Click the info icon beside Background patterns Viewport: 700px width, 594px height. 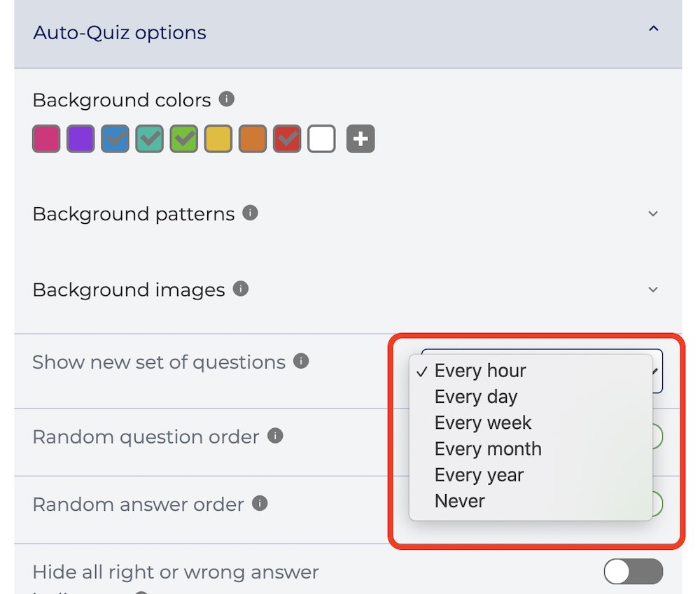point(250,213)
